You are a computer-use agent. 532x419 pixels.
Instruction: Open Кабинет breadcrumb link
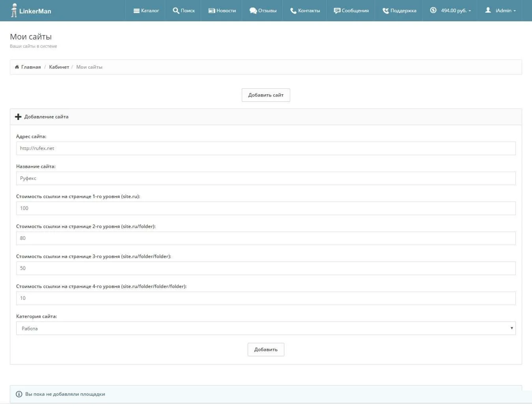pos(59,67)
